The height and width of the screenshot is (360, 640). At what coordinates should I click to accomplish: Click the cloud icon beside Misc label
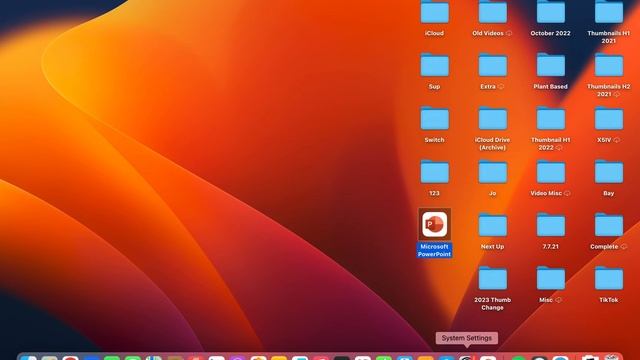click(558, 300)
